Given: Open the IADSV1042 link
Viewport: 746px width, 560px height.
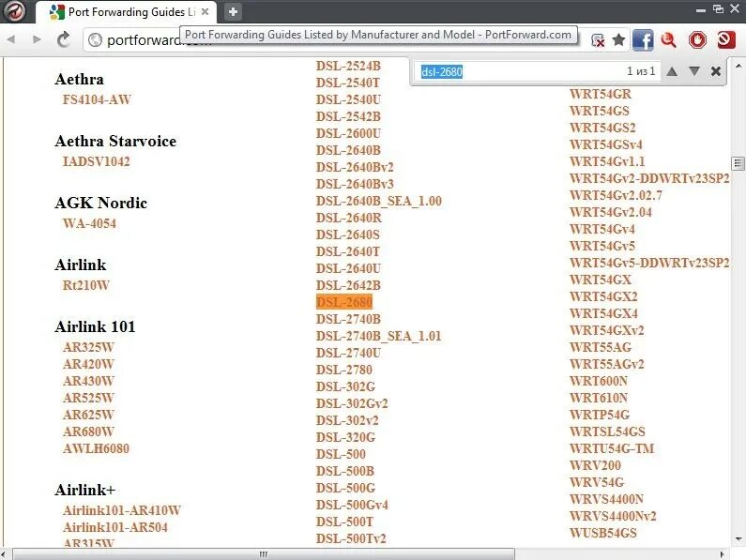Looking at the screenshot, I should tap(96, 161).
